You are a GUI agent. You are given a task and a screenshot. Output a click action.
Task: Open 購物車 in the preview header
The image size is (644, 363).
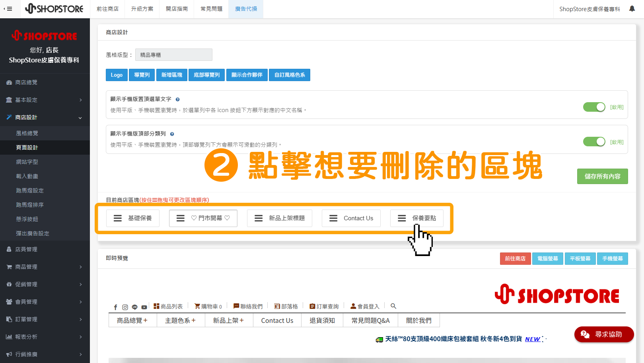coord(208,306)
